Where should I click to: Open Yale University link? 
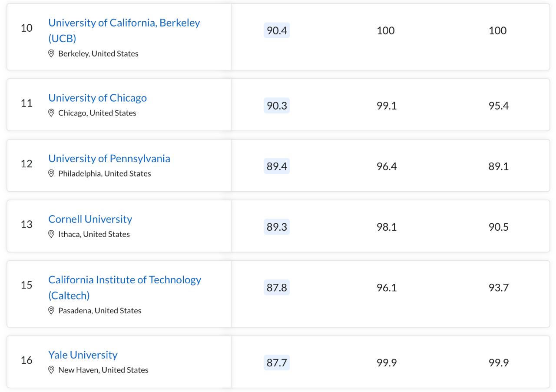pos(83,355)
